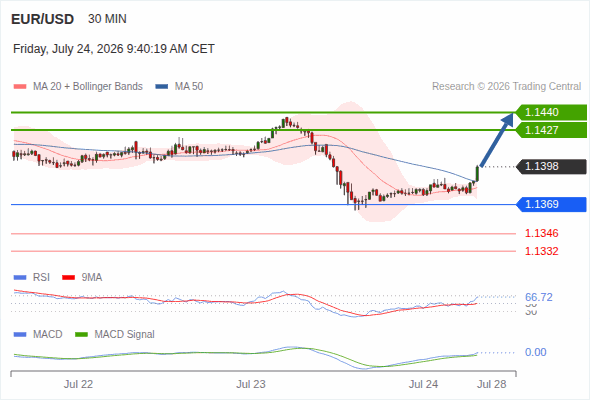This screenshot has width=590, height=400.
Task: Select the black 1.1398 current price tag
Action: click(551, 166)
